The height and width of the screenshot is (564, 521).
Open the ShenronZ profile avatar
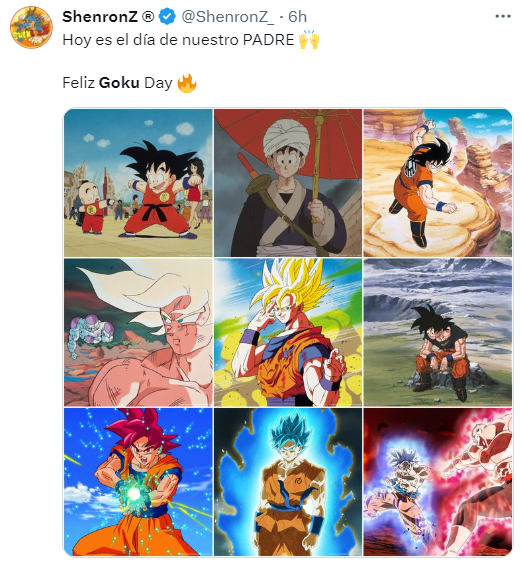click(31, 27)
